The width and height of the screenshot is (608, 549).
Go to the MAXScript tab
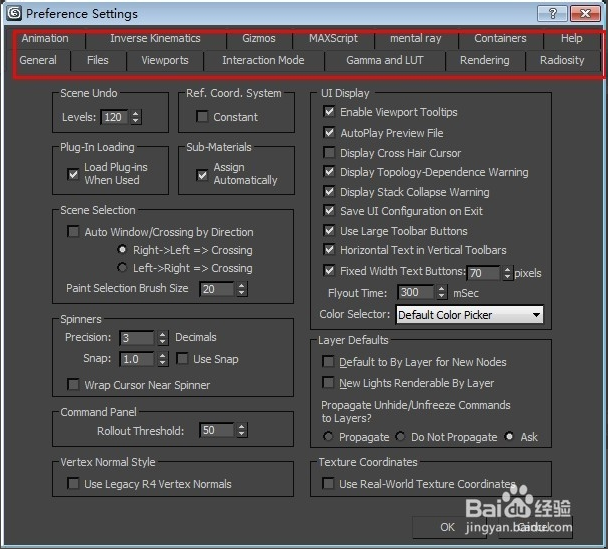[x=333, y=38]
